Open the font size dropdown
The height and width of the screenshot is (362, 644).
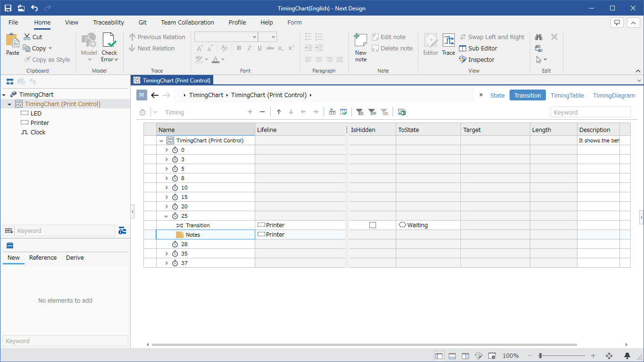pyautogui.click(x=273, y=37)
